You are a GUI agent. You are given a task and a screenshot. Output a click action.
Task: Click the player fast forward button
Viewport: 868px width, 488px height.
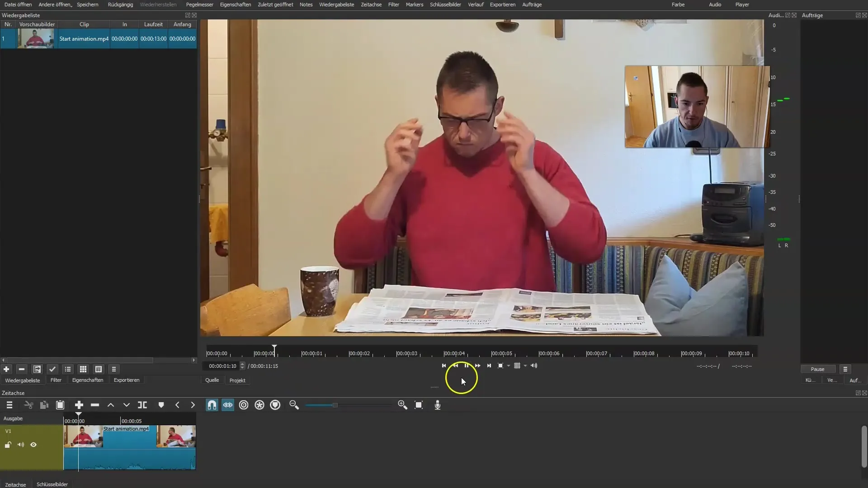tap(478, 366)
